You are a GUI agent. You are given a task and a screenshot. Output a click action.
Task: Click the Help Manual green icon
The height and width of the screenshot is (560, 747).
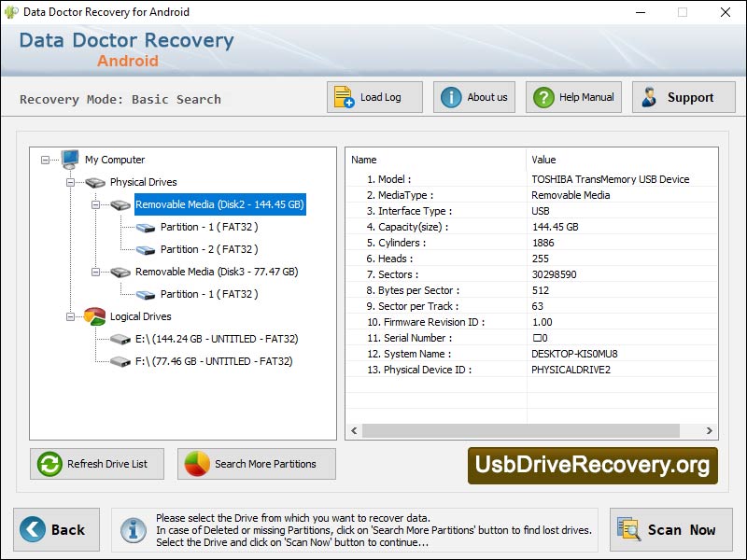point(544,96)
